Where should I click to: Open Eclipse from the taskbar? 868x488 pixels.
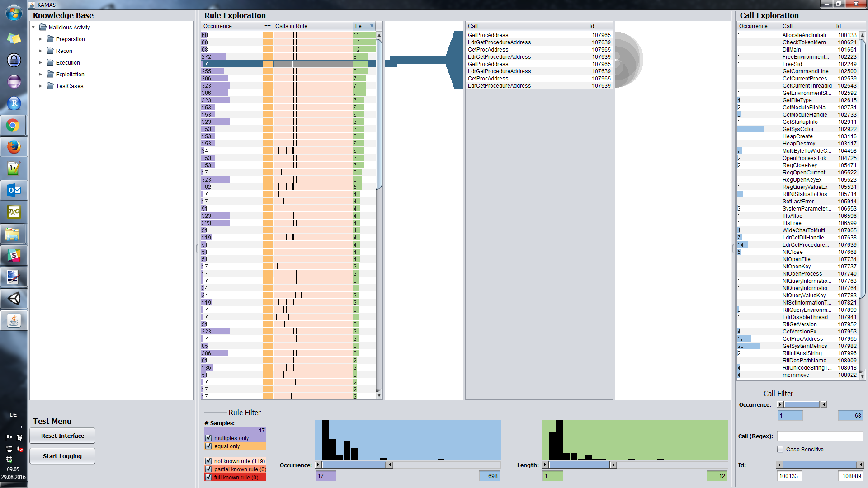pos(14,82)
